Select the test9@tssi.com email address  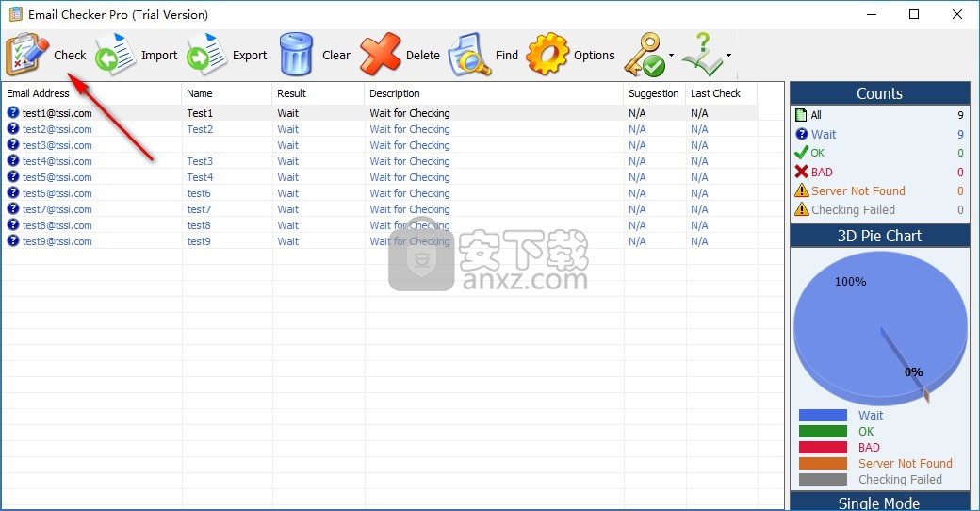pos(57,241)
